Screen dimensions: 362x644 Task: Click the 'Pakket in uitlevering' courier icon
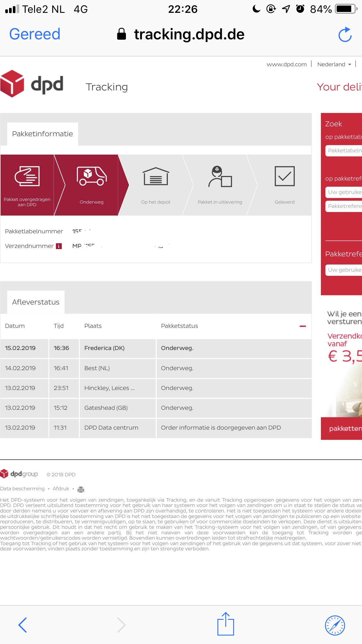tap(220, 176)
